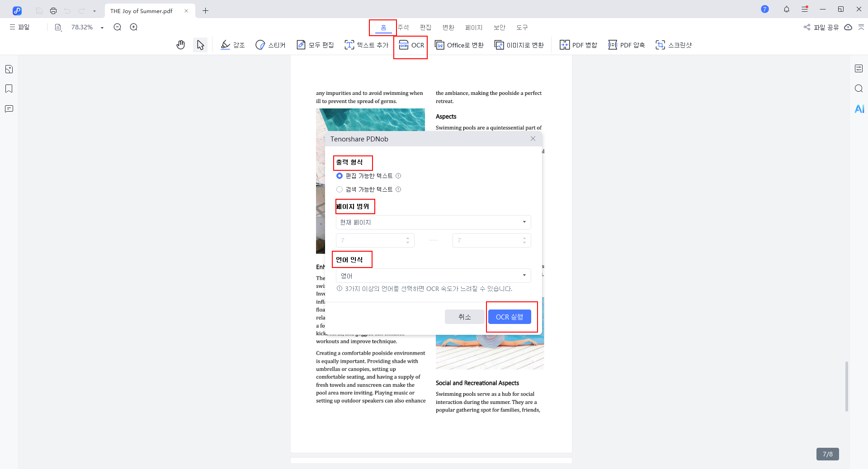Image resolution: width=868 pixels, height=469 pixels.
Task: Click Office로 변환 conversion tool
Action: 459,45
